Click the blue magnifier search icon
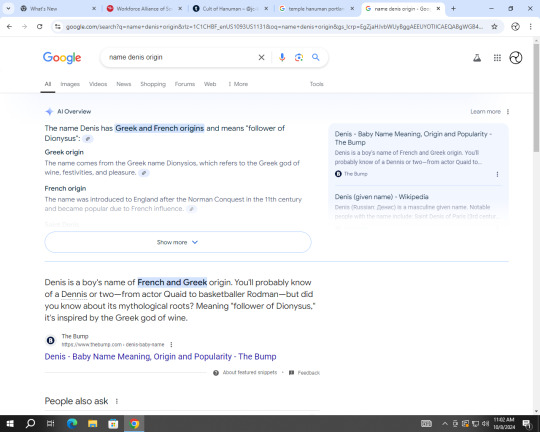 [315, 58]
